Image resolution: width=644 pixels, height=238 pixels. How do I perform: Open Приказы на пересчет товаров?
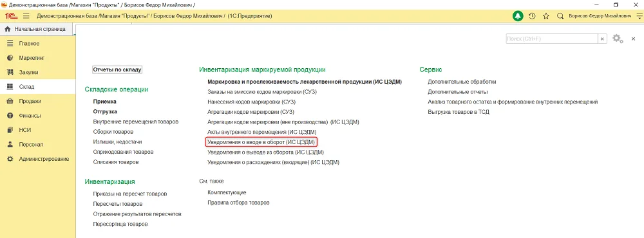pos(130,194)
